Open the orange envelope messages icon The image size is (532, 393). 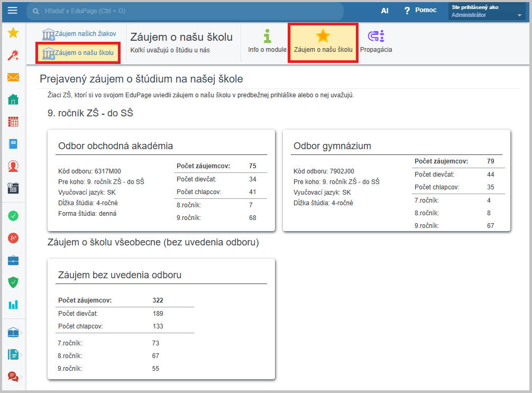(x=13, y=78)
